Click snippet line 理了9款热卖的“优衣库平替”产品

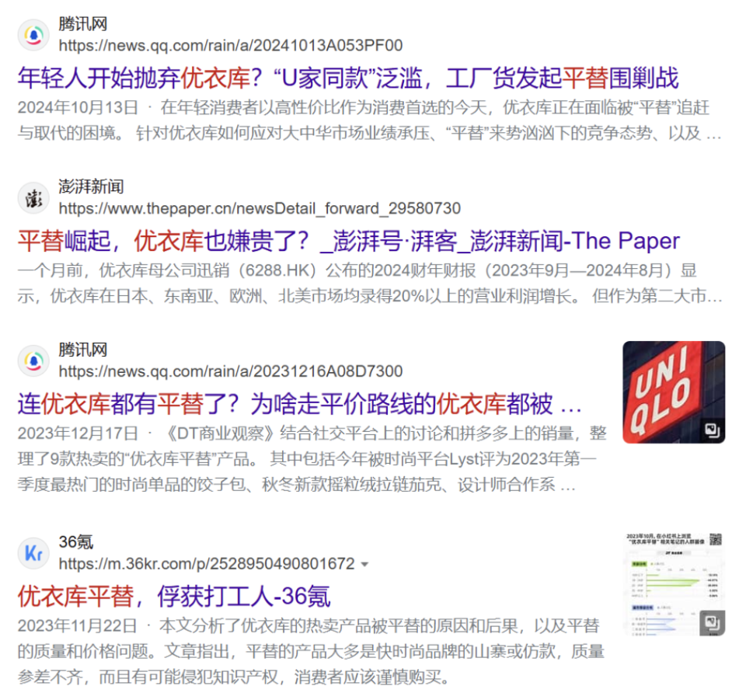coord(307,459)
